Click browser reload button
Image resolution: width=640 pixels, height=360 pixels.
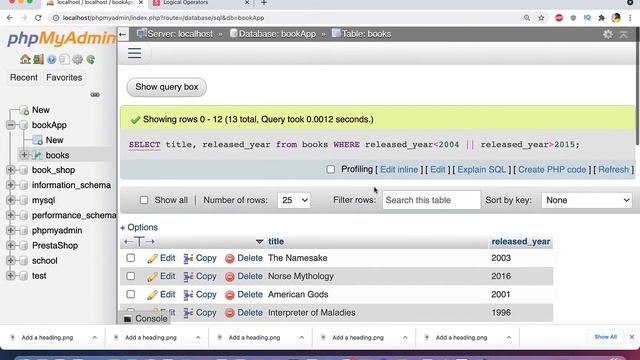click(38, 18)
